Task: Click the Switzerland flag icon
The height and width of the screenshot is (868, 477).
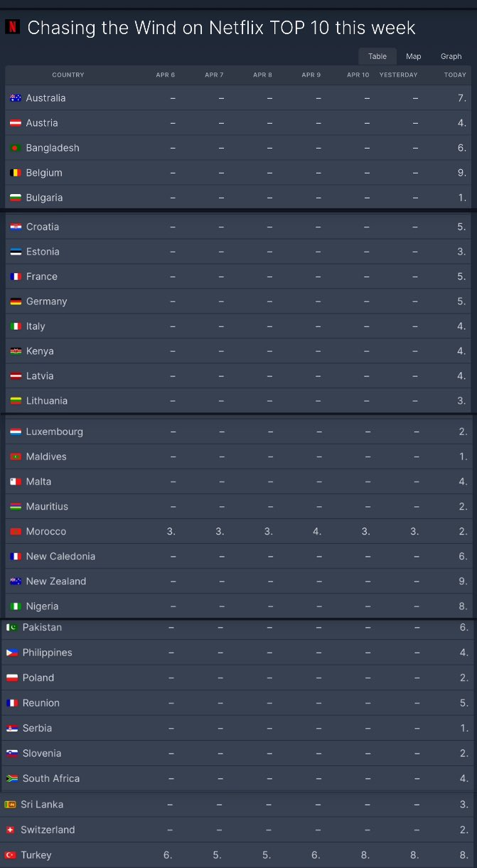Action: [11, 830]
